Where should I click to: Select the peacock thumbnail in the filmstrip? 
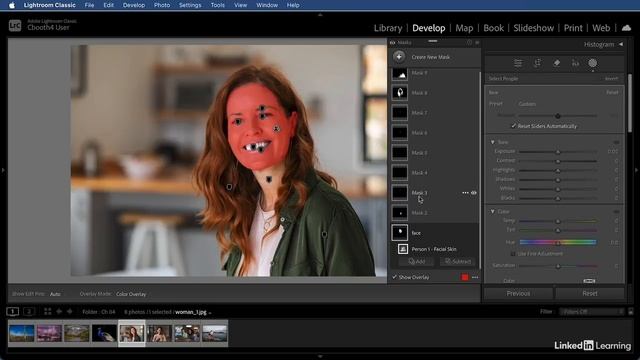coord(104,333)
